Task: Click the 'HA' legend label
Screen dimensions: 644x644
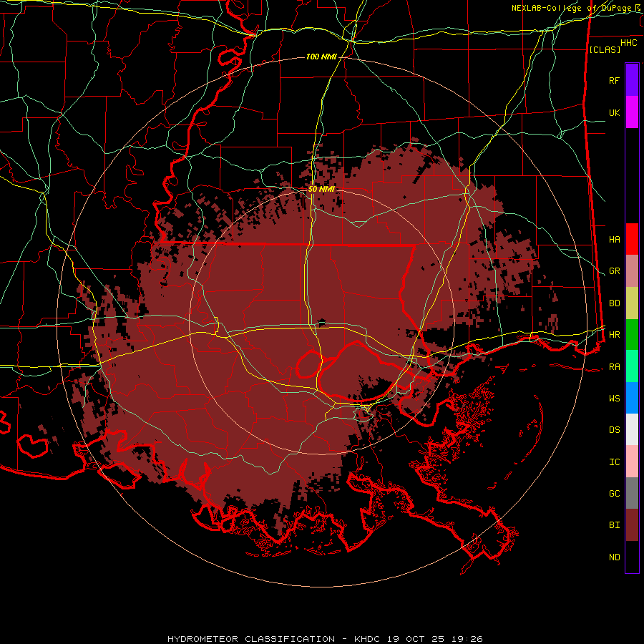Action: 614,240
